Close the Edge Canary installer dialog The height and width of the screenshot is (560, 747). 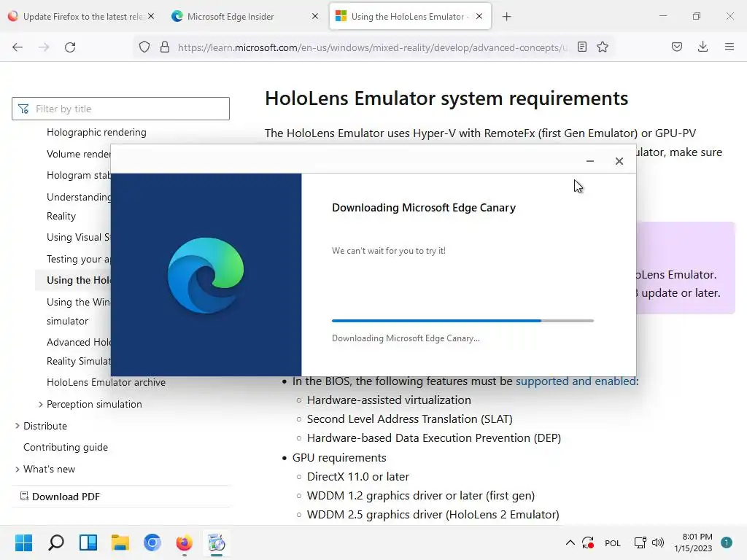tap(619, 161)
